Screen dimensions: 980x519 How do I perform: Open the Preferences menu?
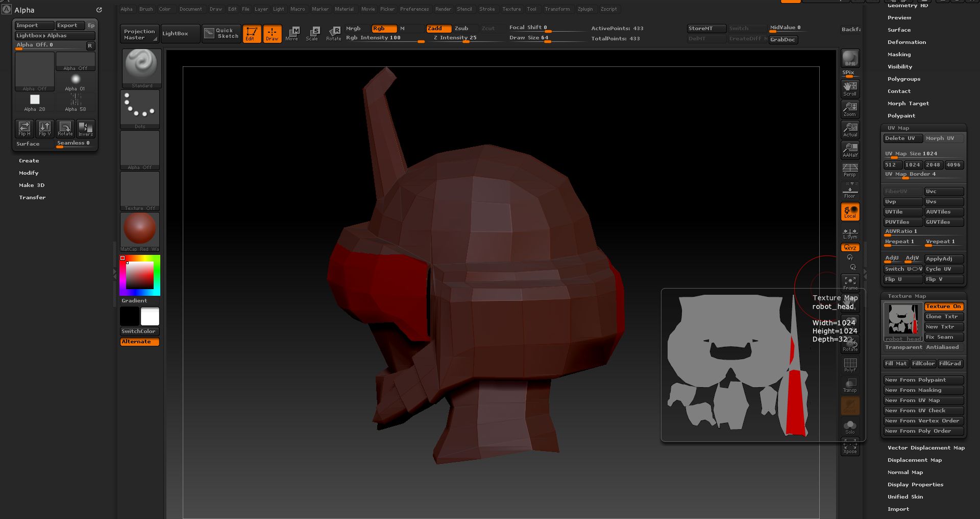[x=414, y=9]
